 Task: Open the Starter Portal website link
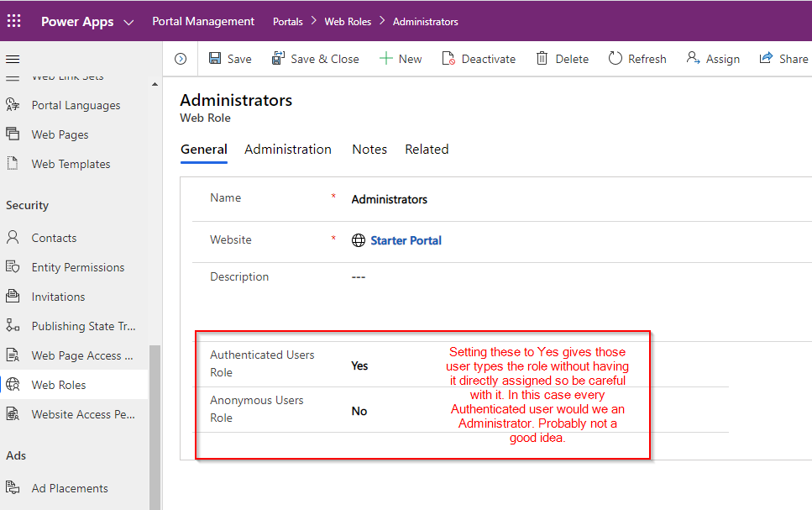click(406, 240)
